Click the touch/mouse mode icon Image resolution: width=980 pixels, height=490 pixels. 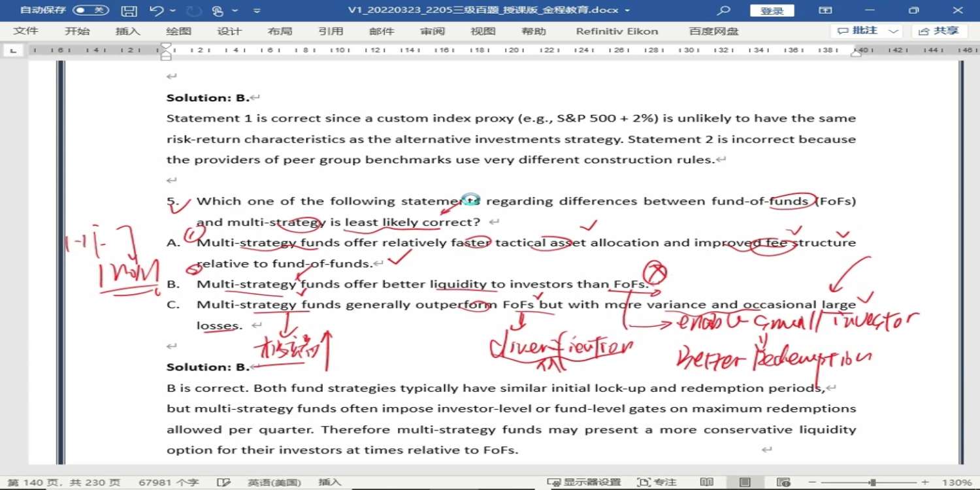tap(218, 10)
